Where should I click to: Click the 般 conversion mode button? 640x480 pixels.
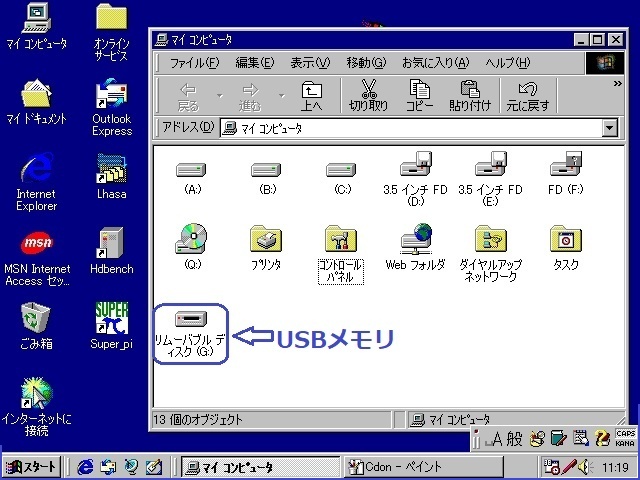pos(514,439)
